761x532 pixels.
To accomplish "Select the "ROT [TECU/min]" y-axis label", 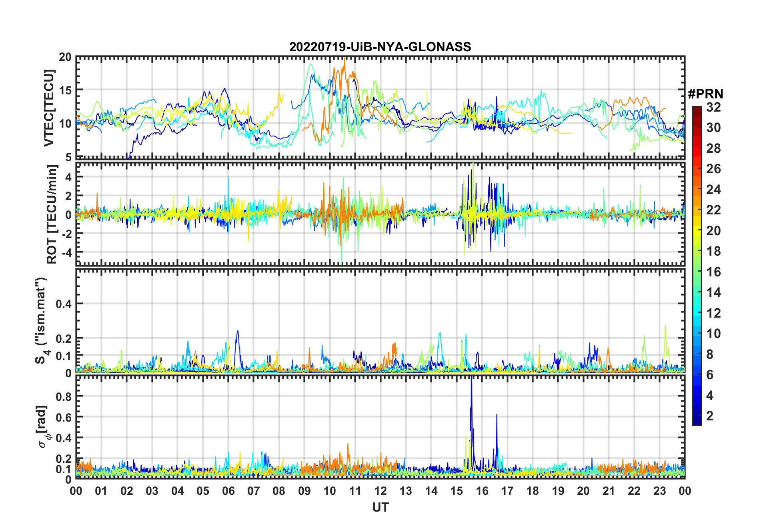I will [x=52, y=214].
